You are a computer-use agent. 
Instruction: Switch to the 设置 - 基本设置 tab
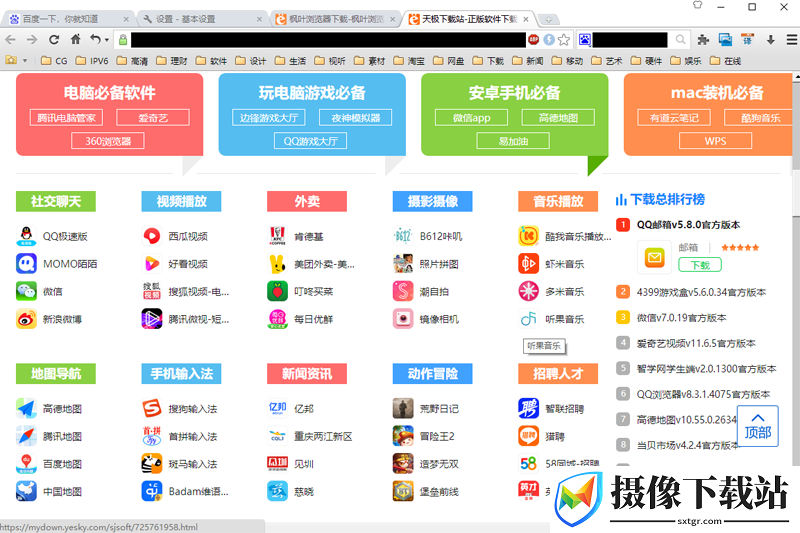(x=202, y=19)
